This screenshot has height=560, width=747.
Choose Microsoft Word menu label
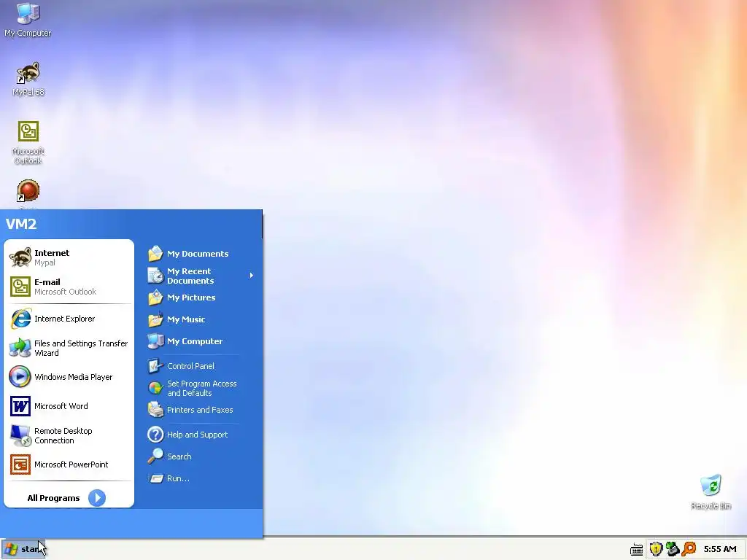tap(61, 406)
